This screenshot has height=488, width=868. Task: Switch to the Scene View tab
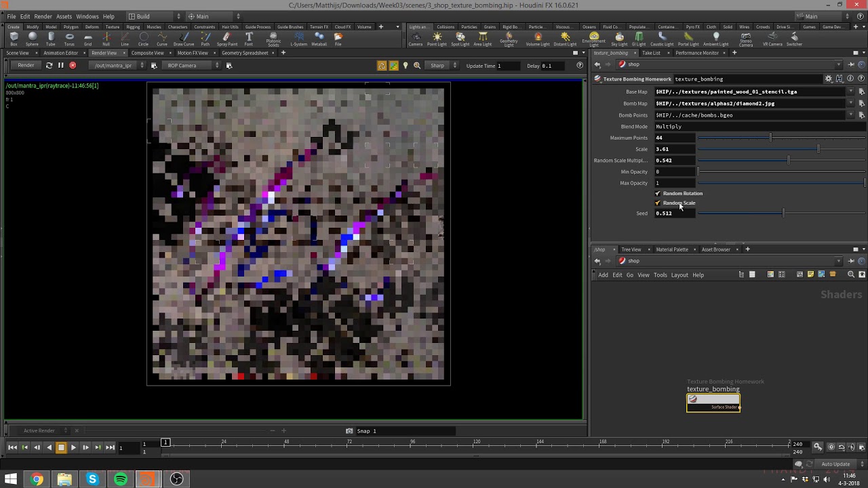click(18, 53)
